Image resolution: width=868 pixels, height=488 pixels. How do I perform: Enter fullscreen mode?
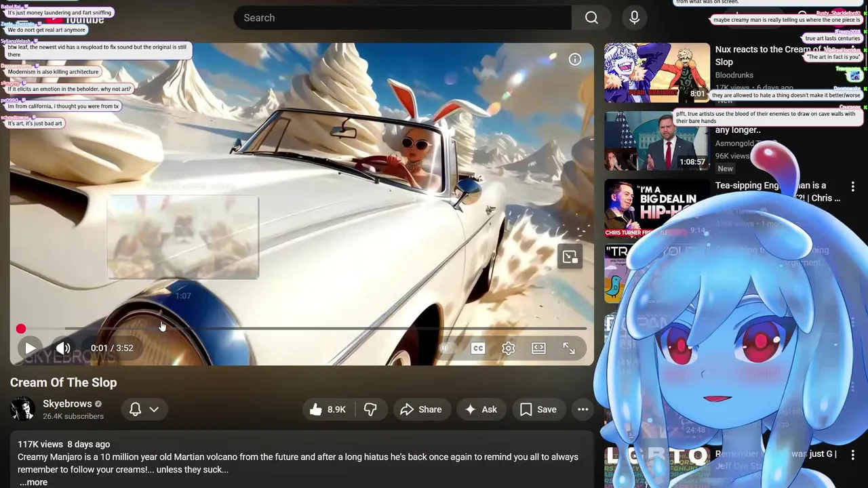point(569,348)
